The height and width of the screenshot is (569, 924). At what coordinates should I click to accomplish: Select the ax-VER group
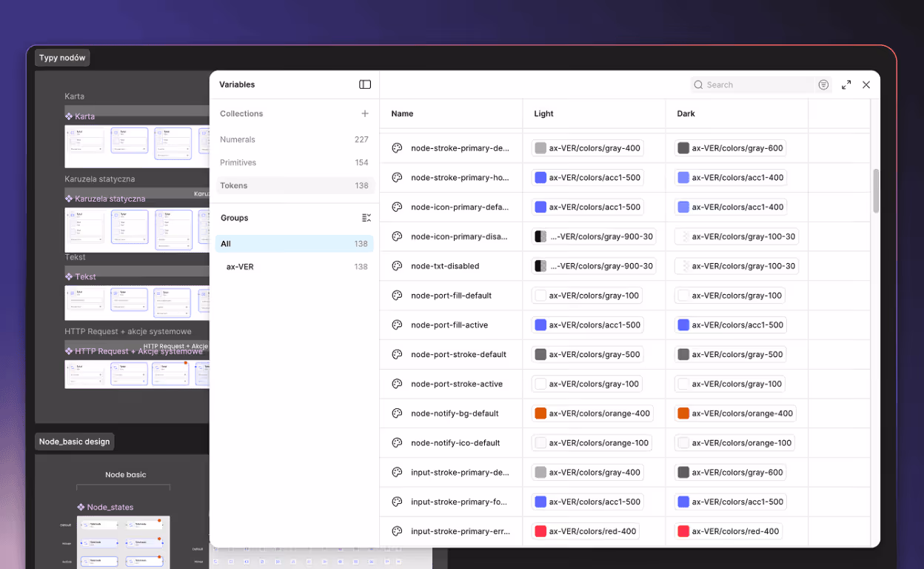294,267
